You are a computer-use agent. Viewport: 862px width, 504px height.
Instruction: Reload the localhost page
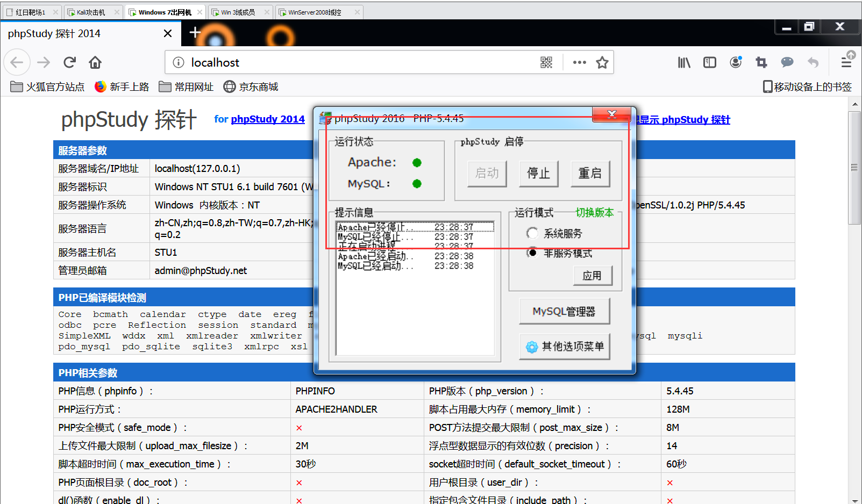pyautogui.click(x=69, y=62)
